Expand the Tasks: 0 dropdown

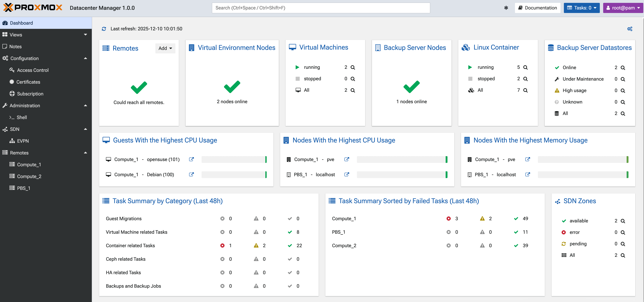pos(581,8)
